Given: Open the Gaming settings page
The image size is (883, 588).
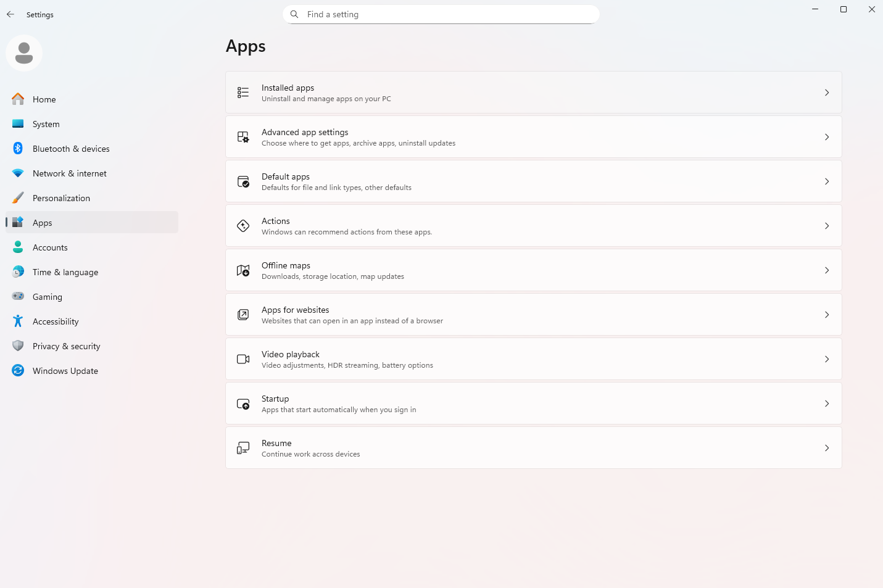Looking at the screenshot, I should coord(48,297).
